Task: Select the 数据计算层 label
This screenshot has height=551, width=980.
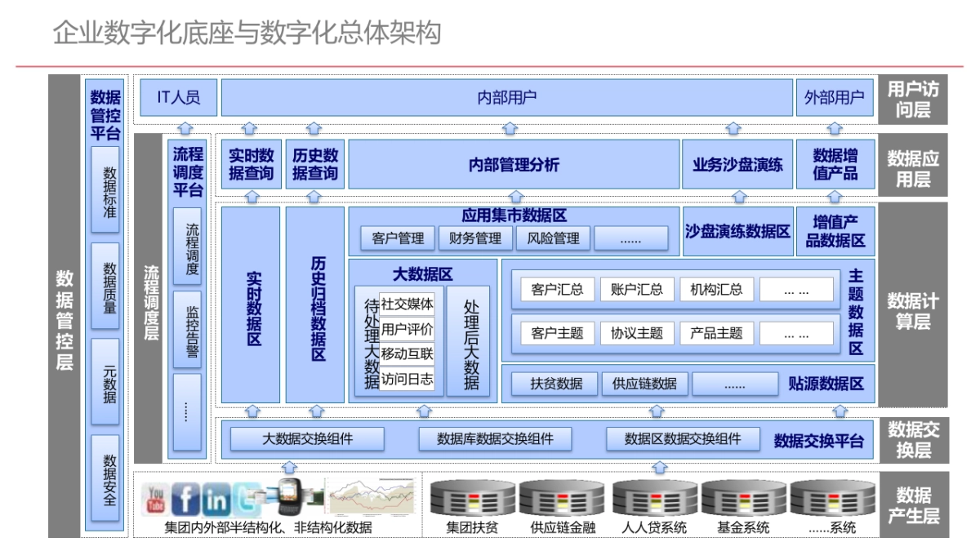Action: 915,310
